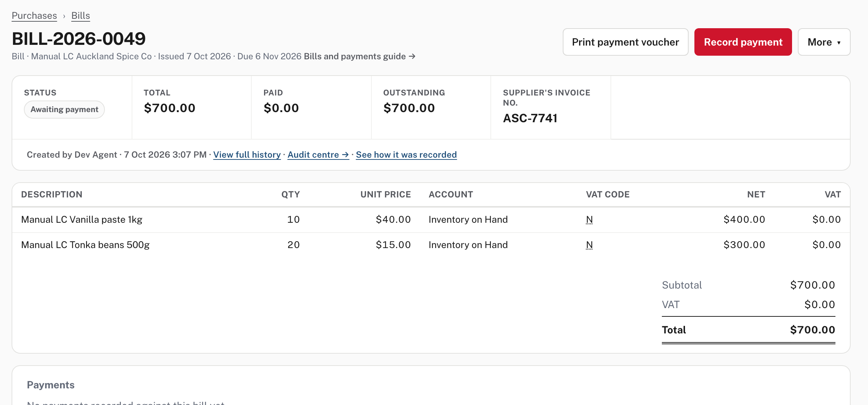The width and height of the screenshot is (868, 405).
Task: Expand the More dropdown menu
Action: click(824, 42)
